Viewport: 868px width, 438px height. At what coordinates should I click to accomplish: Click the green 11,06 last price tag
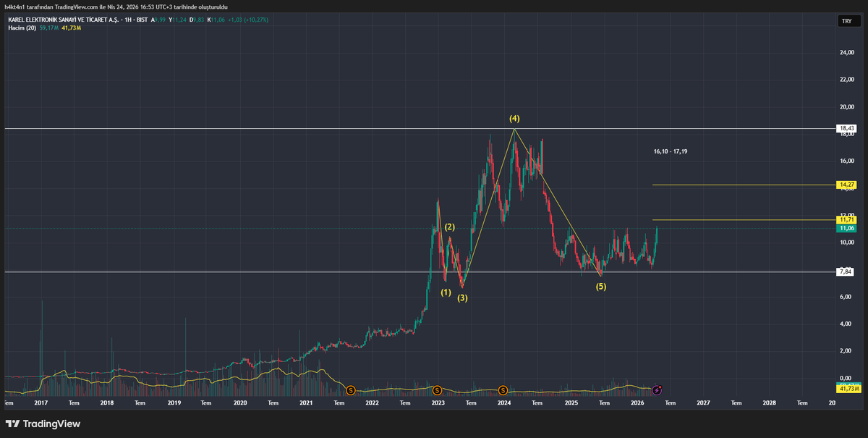click(x=846, y=228)
